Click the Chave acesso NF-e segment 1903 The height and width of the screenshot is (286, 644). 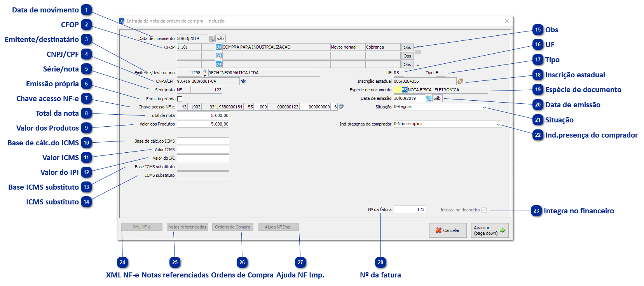194,107
